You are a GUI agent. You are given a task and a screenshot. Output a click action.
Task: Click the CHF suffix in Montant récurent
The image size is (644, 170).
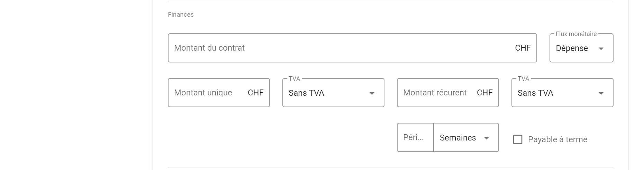pyautogui.click(x=484, y=93)
